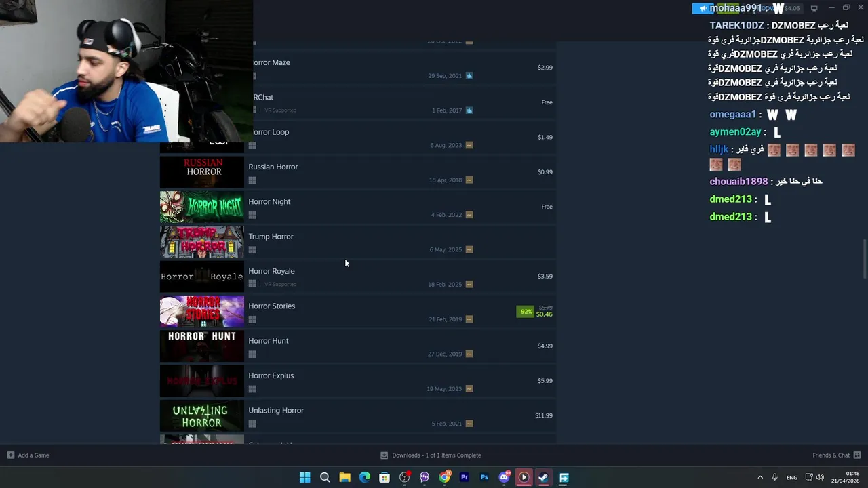Launch File Explorer from taskbar
Image resolution: width=868 pixels, height=488 pixels.
coord(344,477)
